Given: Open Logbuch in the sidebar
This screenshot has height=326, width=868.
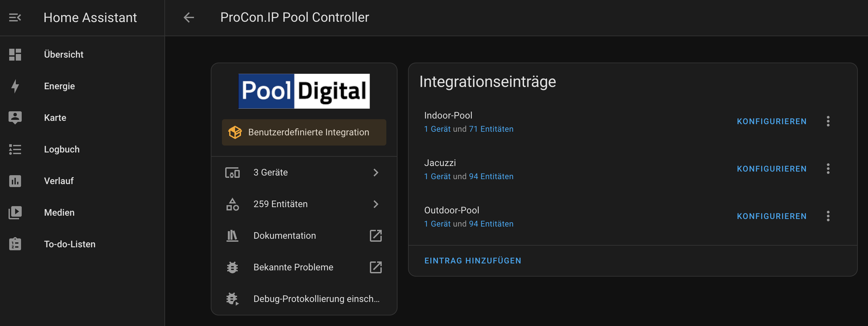Looking at the screenshot, I should coord(82,149).
